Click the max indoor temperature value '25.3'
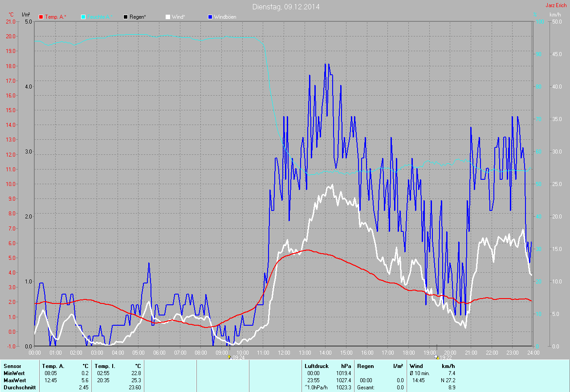 click(x=136, y=380)
